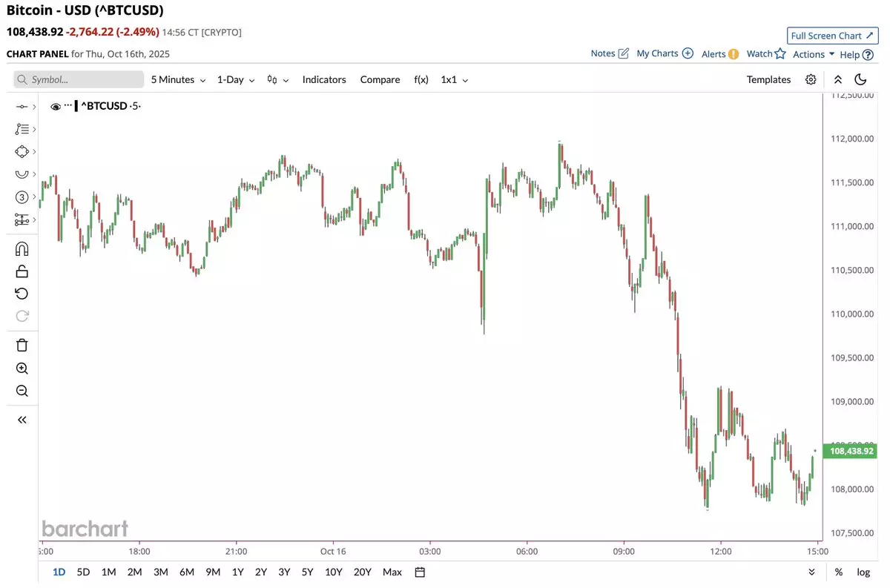Open the calendar date range icon

click(x=420, y=572)
